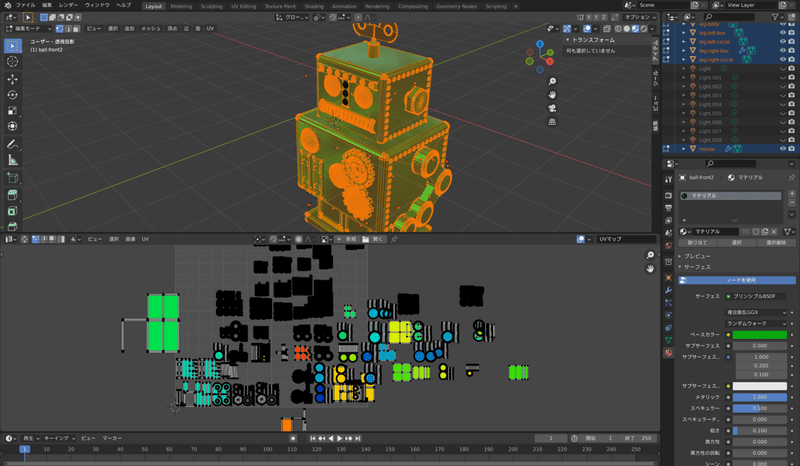Open the outliner filter dropdown
800x466 pixels.
click(778, 17)
